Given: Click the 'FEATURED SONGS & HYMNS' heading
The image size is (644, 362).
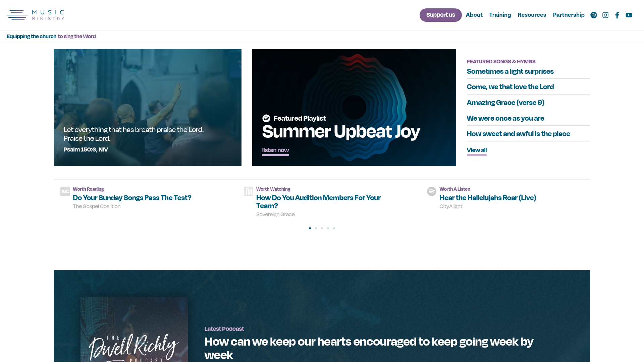Looking at the screenshot, I should 501,62.
